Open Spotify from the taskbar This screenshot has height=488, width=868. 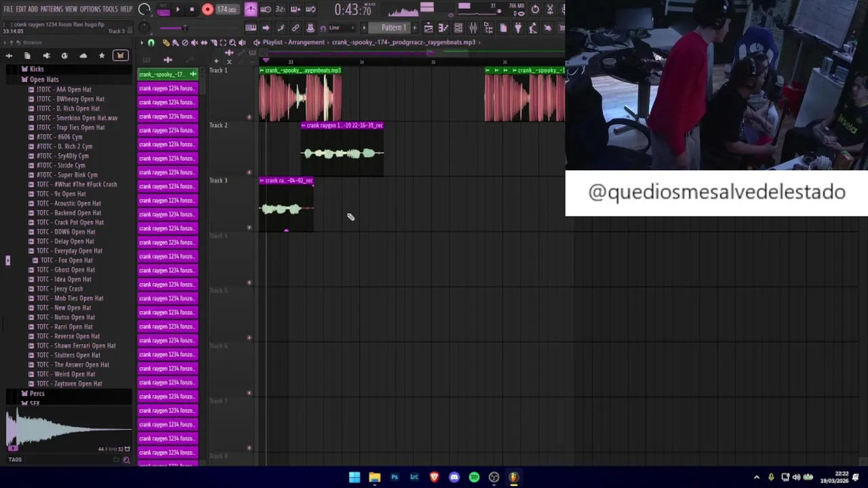pos(474,477)
